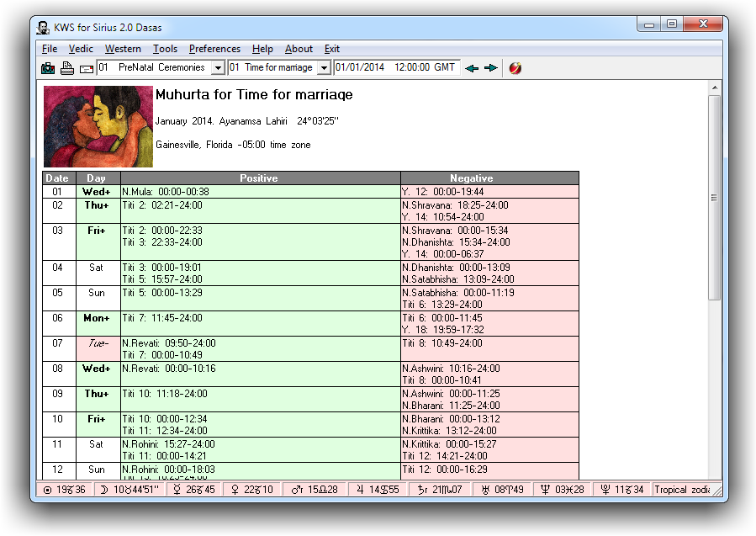Click the date and time field
This screenshot has width=756, height=536.
(x=396, y=67)
